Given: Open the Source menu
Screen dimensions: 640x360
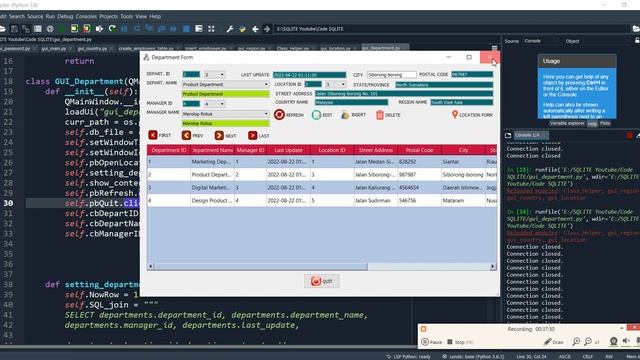Looking at the screenshot, I should coord(35,16).
